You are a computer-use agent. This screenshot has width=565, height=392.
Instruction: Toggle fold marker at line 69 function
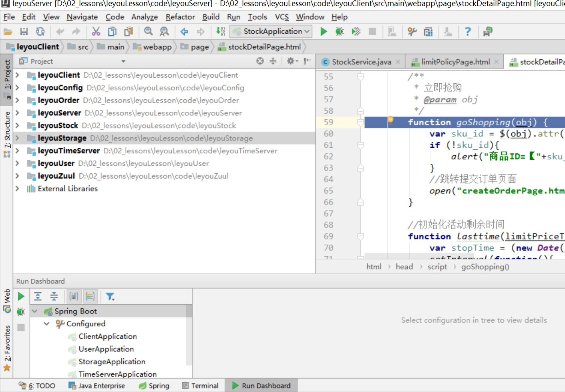(361, 236)
